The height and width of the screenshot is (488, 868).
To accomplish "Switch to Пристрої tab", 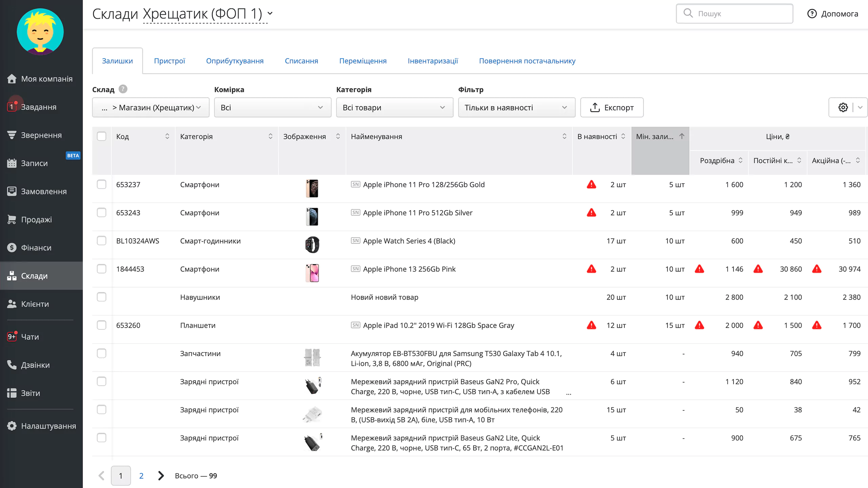I will pos(170,61).
